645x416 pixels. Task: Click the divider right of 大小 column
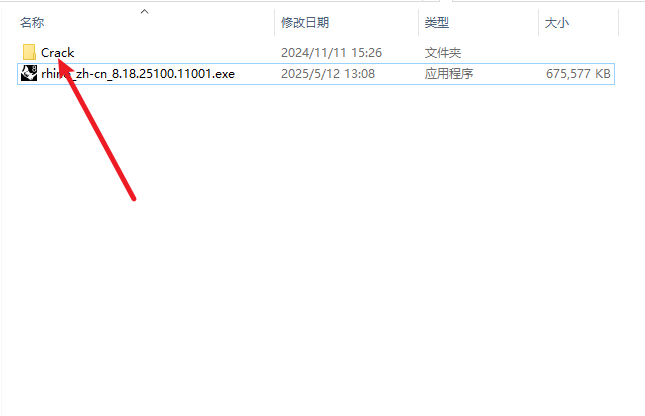(x=618, y=23)
